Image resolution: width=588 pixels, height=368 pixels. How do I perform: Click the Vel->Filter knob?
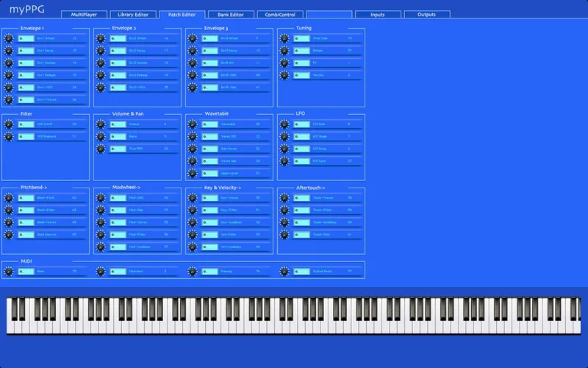(x=193, y=235)
